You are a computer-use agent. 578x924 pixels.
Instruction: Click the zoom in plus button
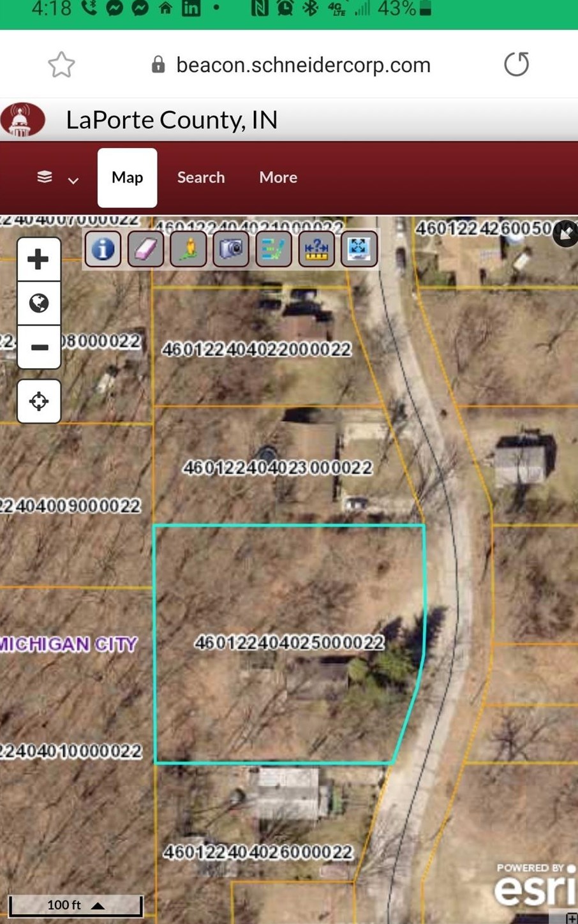(39, 258)
